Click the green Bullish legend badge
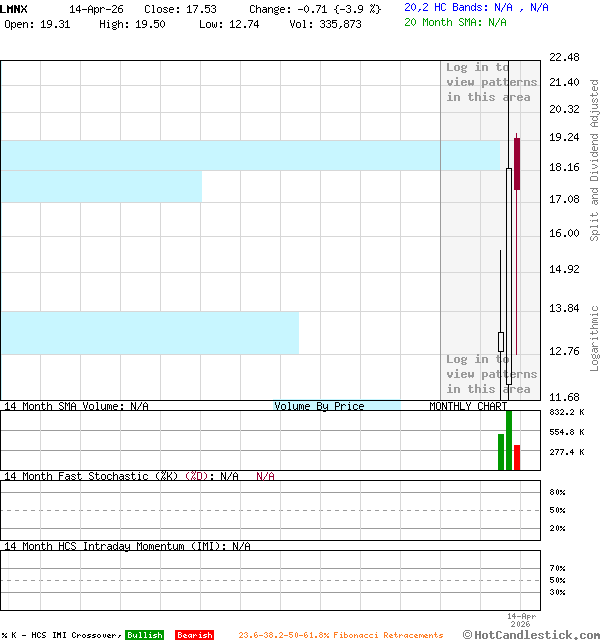Image resolution: width=600 pixels, height=640 pixels. (x=144, y=635)
